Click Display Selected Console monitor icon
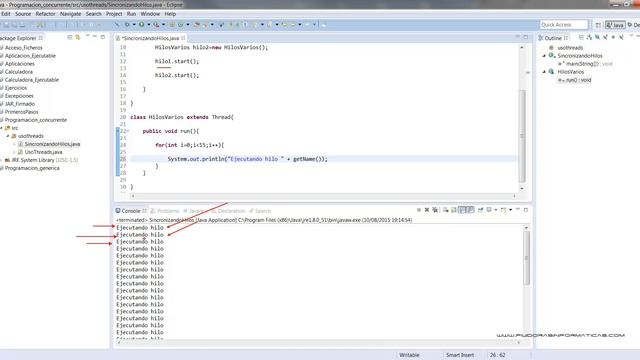 [489, 210]
